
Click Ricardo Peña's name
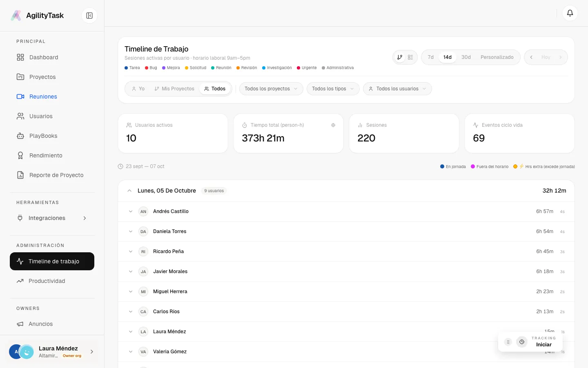(x=168, y=251)
